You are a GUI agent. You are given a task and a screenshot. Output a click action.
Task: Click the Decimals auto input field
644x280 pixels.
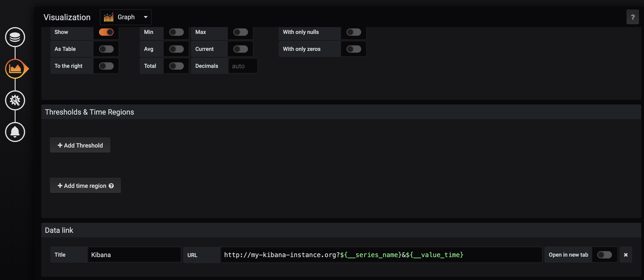[242, 66]
